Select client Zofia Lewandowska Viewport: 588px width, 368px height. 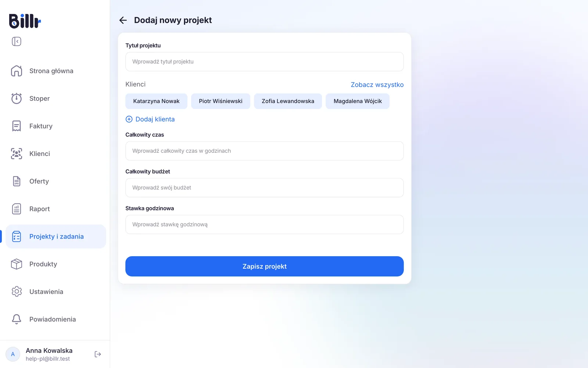tap(288, 101)
